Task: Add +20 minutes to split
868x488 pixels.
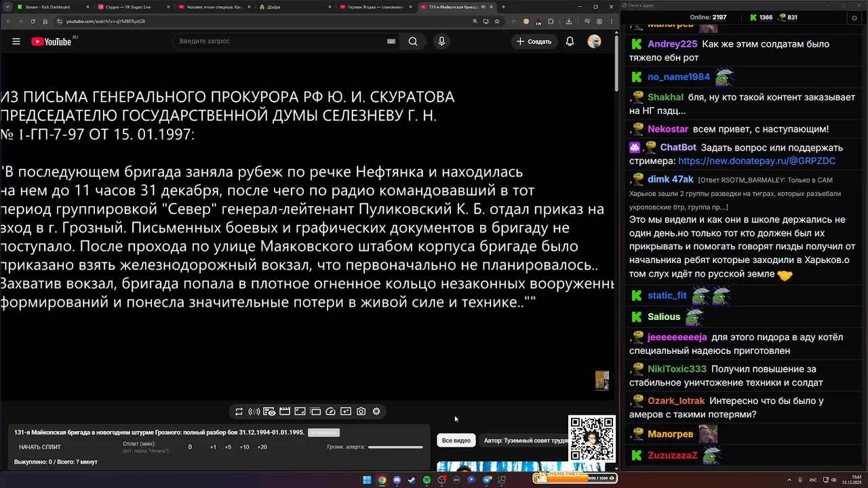Action: click(x=262, y=447)
